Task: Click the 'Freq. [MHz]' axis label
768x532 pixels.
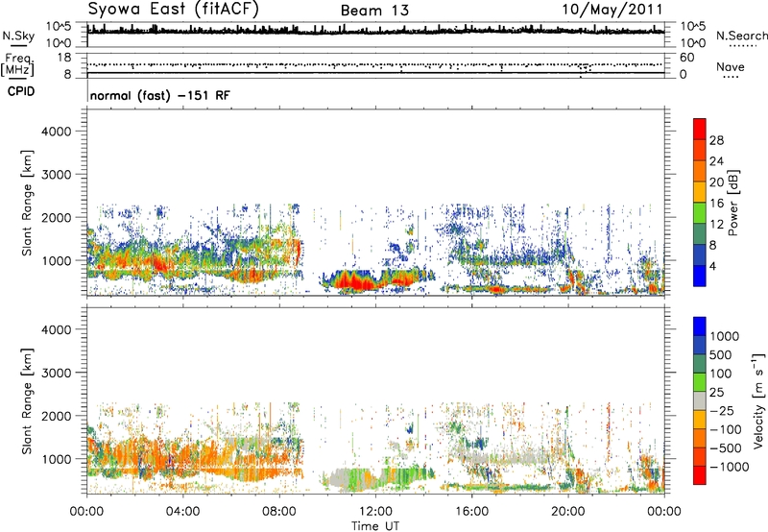Action: coord(17,65)
